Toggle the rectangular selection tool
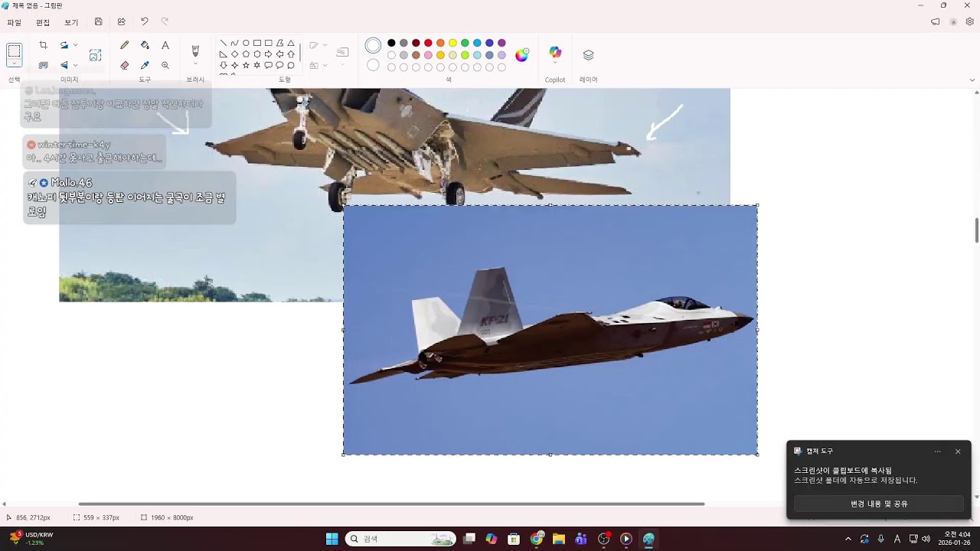Image resolution: width=980 pixels, height=551 pixels. click(15, 51)
